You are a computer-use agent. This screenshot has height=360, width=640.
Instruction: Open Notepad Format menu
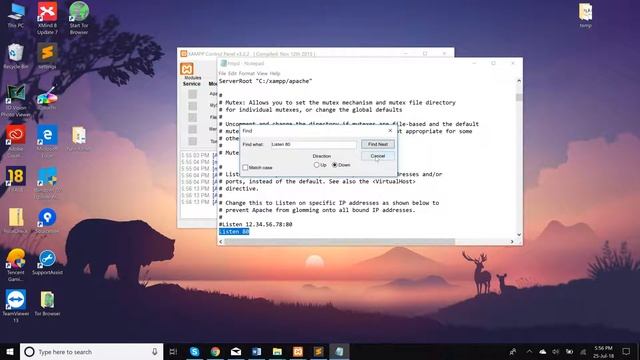(247, 73)
